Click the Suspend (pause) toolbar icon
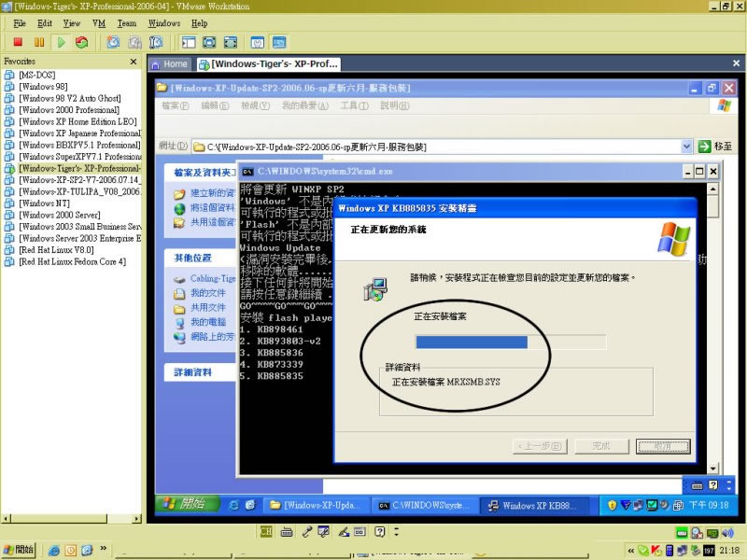This screenshot has height=560, width=747. [39, 42]
